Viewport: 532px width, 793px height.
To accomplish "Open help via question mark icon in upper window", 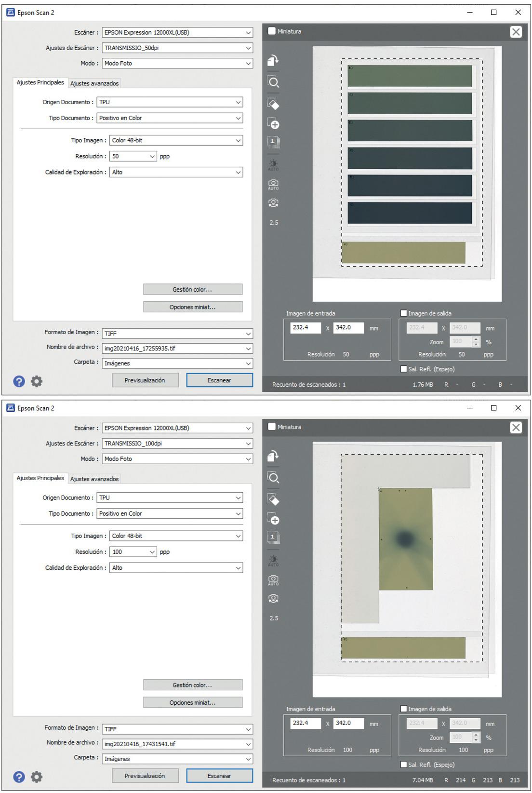I will [x=19, y=381].
